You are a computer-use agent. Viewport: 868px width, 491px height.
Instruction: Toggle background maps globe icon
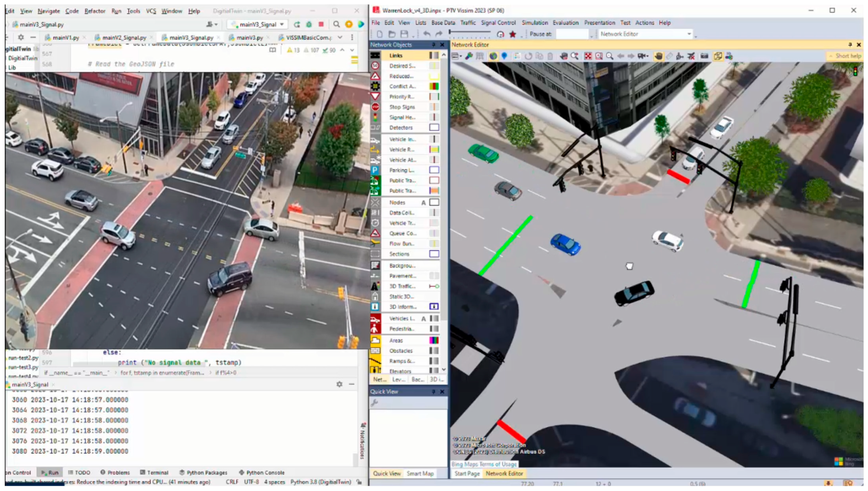click(493, 56)
